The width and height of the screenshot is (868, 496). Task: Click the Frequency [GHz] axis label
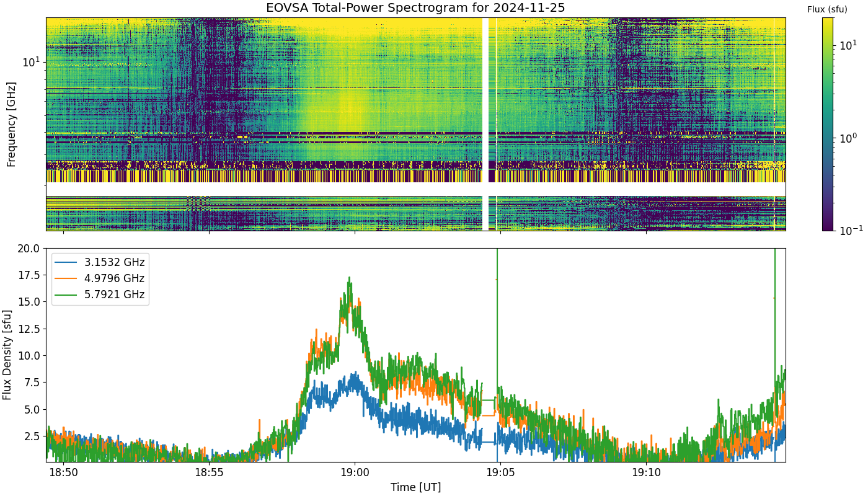click(x=11, y=124)
